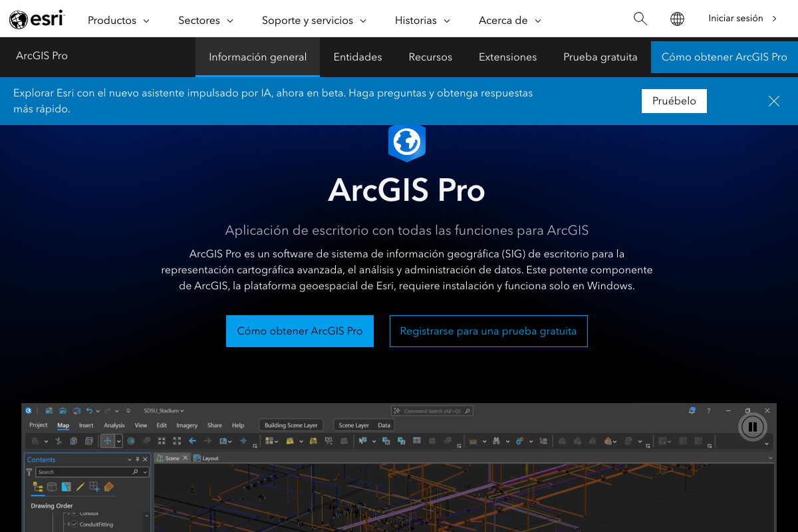
Task: Click the Fixed Zoom Out arrows icon
Action: (177, 440)
